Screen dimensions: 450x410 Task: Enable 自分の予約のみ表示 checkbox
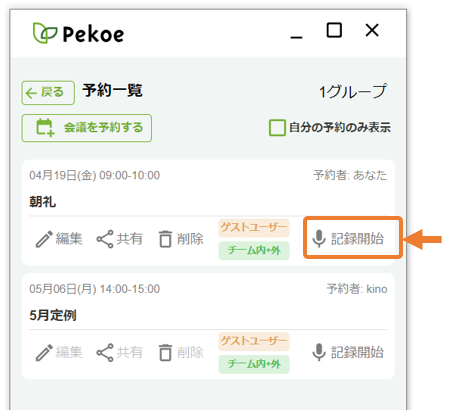[277, 128]
